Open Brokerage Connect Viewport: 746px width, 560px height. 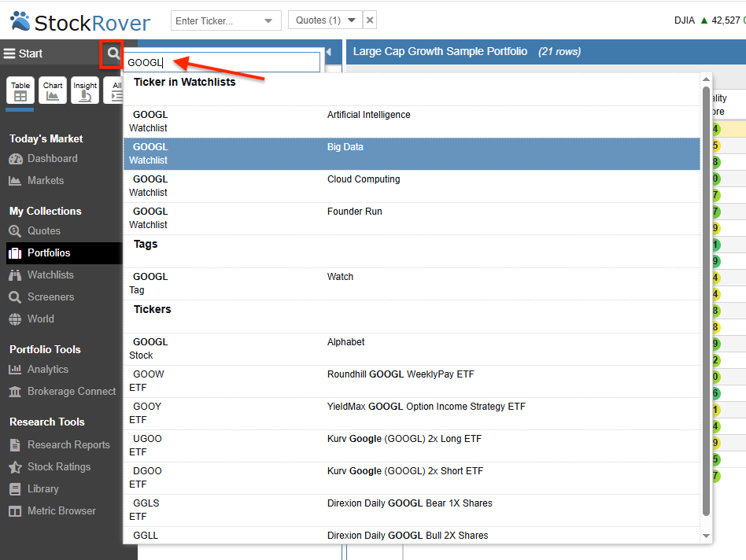click(x=62, y=391)
